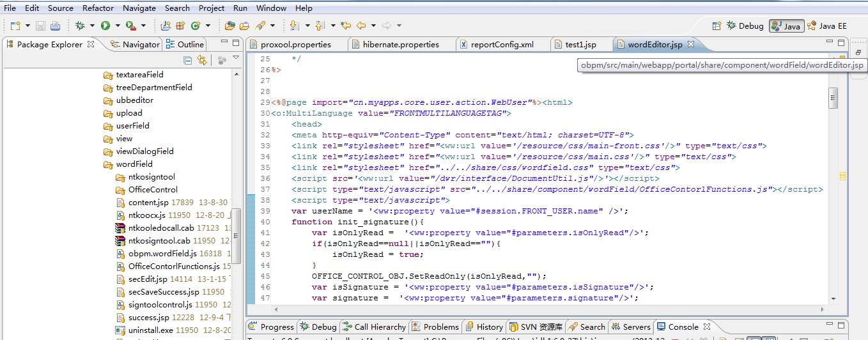Image resolution: width=868 pixels, height=340 pixels.
Task: Click the Open Type icon
Action: click(230, 26)
